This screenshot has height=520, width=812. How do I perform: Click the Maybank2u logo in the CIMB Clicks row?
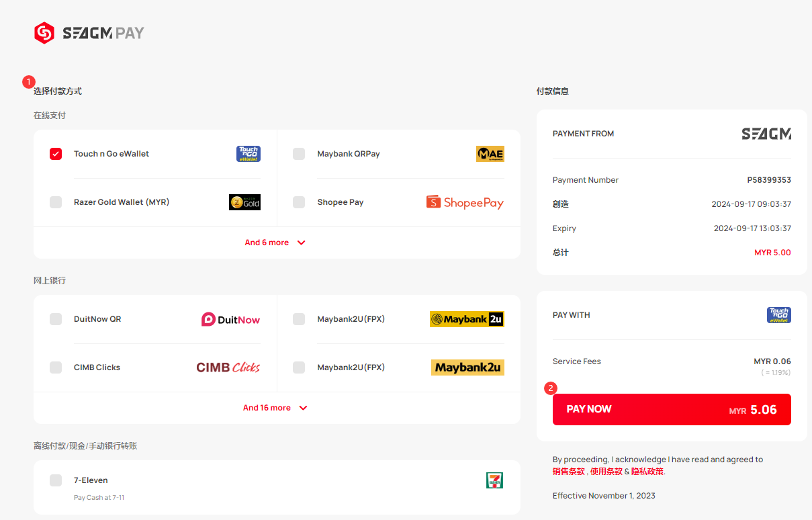pyautogui.click(x=467, y=367)
